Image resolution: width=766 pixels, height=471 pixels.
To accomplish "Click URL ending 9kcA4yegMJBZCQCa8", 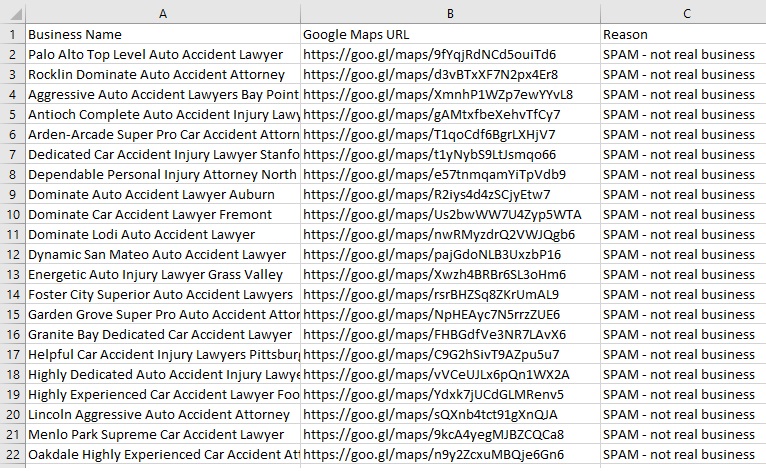I will (450, 435).
